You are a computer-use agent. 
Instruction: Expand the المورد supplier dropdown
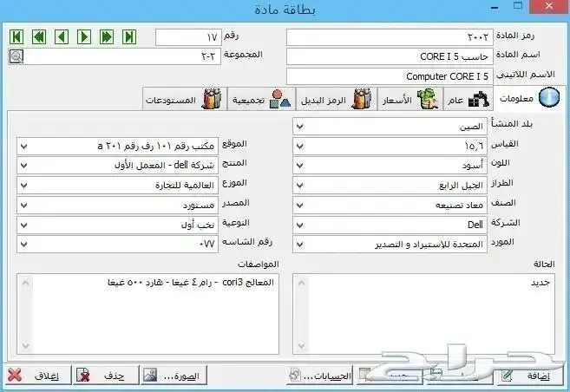299,245
